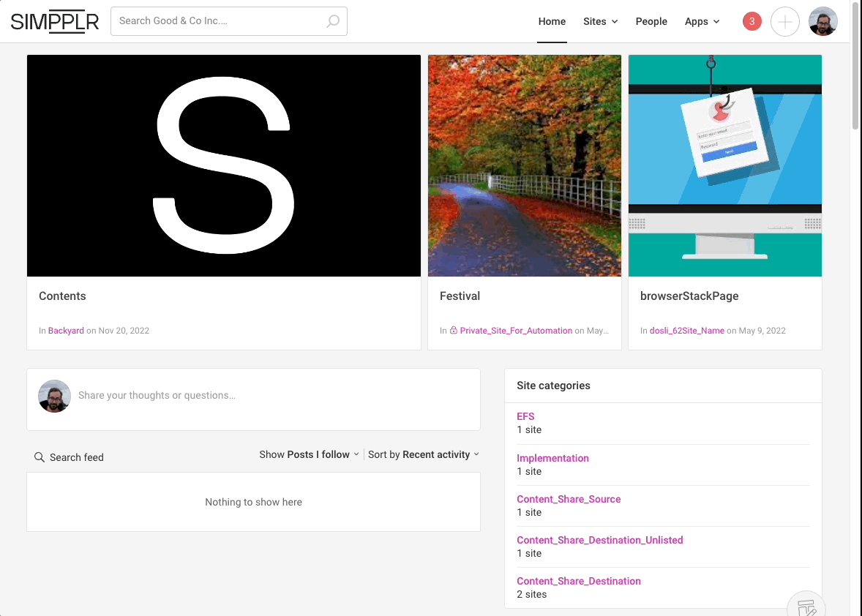The height and width of the screenshot is (616, 862).
Task: Expand the Sites dropdown menu
Action: [x=600, y=21]
